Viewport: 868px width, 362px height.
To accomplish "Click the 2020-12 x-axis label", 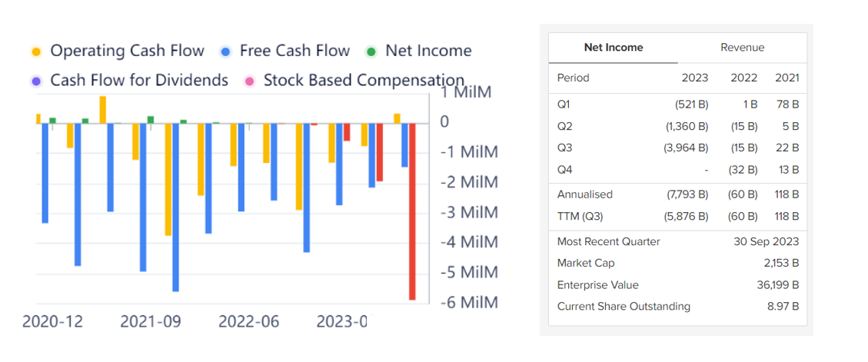I will coord(52,321).
